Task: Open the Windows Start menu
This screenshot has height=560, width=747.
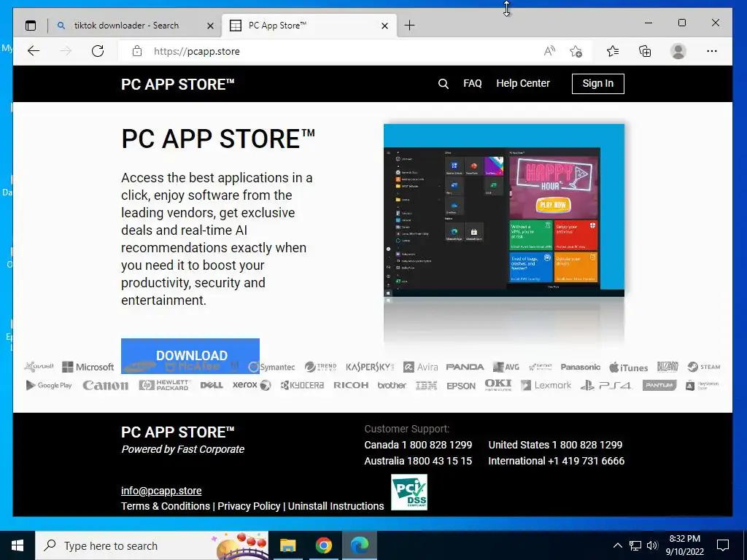Action: click(18, 545)
